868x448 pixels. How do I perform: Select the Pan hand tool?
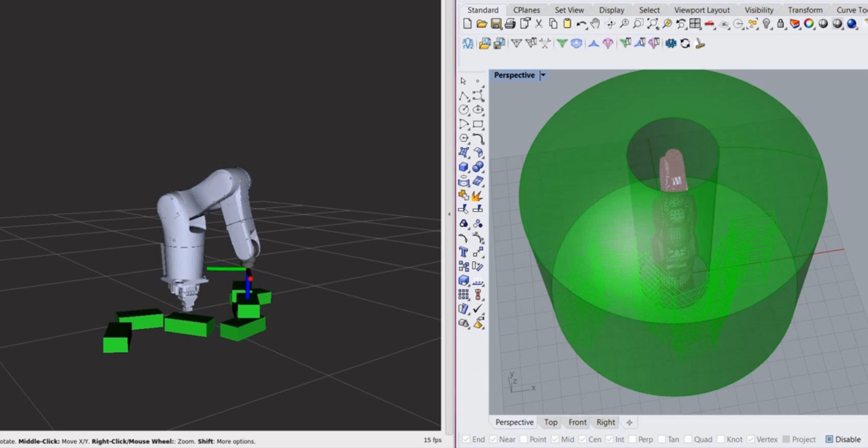pos(596,23)
